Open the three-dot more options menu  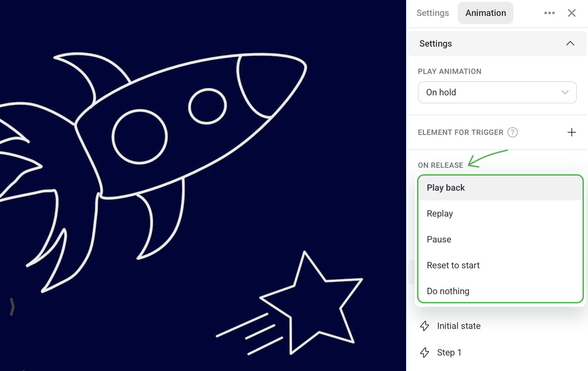pyautogui.click(x=549, y=13)
